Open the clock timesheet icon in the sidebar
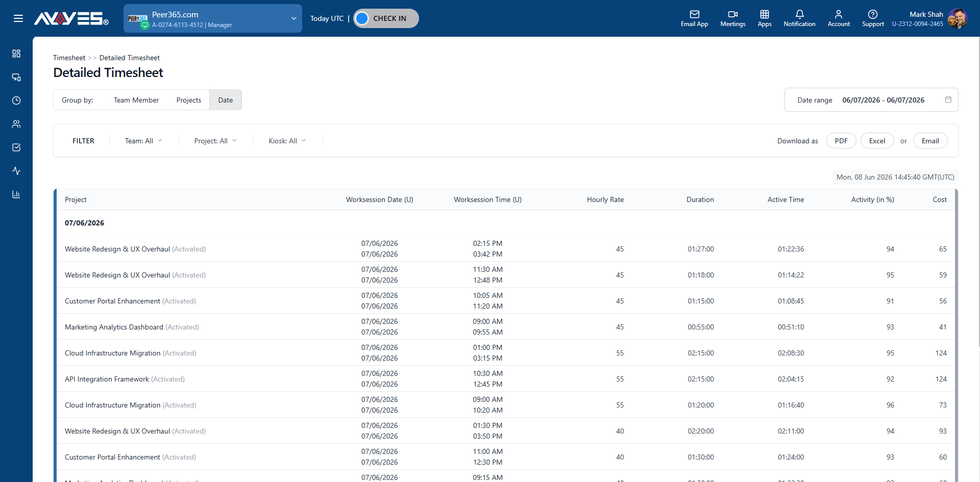980x482 pixels. [x=16, y=100]
